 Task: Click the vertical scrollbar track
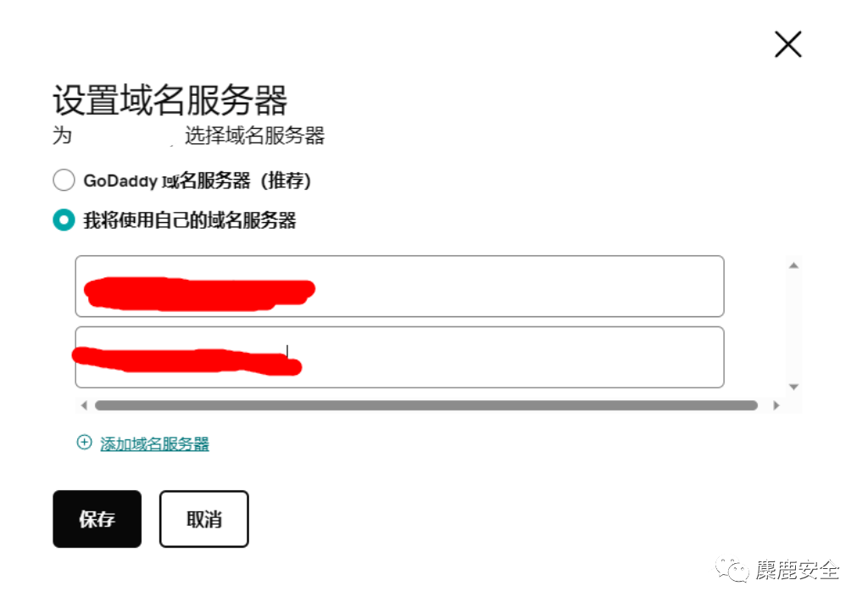(x=793, y=326)
